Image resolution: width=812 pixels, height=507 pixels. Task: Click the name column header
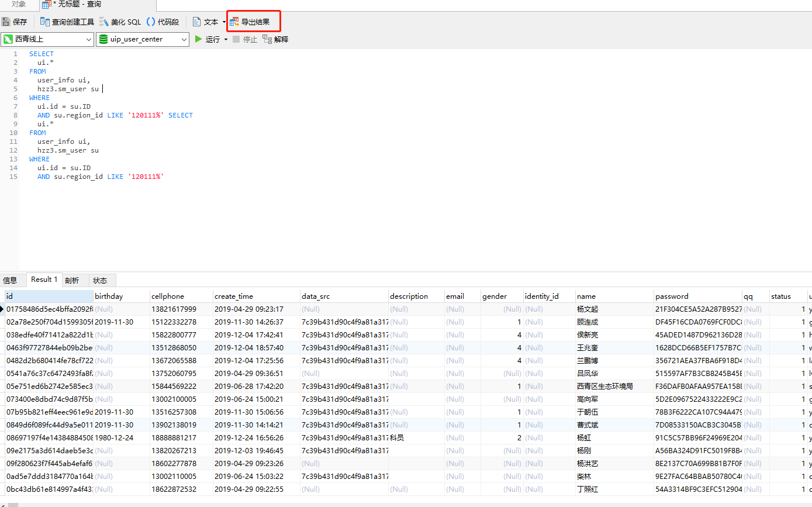614,296
